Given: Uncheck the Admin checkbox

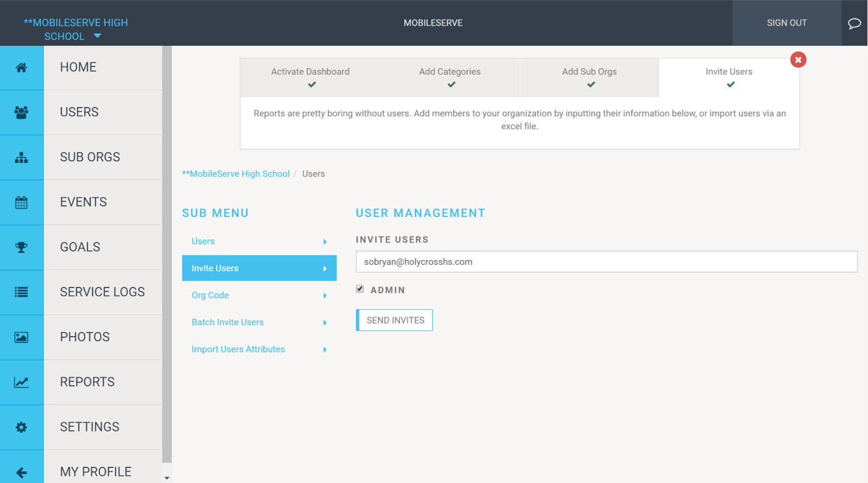Looking at the screenshot, I should coord(360,289).
